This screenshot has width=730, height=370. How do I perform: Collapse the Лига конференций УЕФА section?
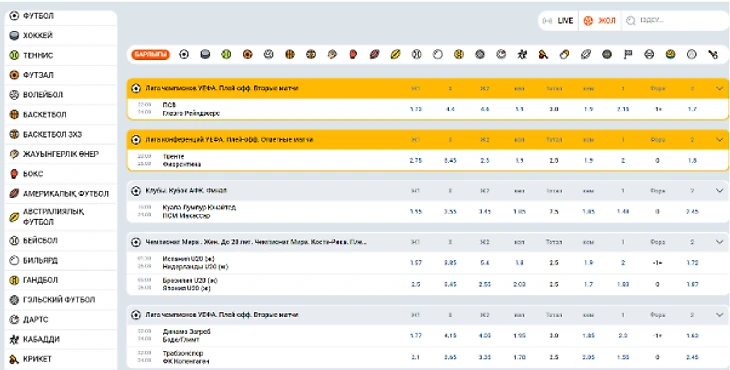pos(719,139)
